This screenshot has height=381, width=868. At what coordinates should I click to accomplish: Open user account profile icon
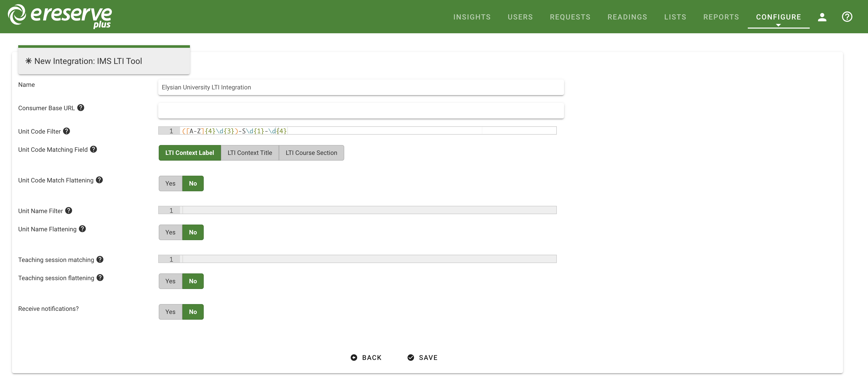[822, 17]
